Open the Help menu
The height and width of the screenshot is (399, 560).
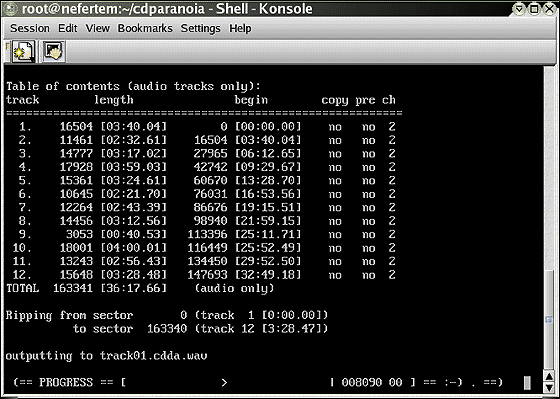click(240, 28)
